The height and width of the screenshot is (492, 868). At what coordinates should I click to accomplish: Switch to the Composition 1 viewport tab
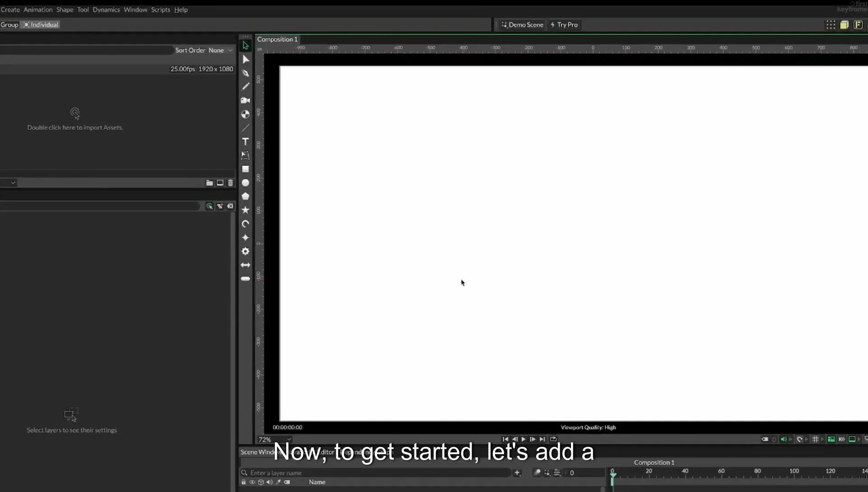tap(277, 39)
